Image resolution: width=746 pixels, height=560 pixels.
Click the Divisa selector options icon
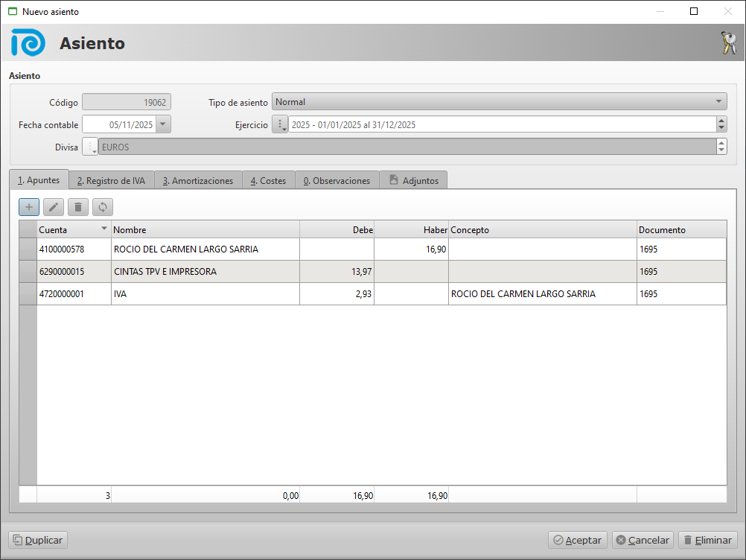click(x=90, y=147)
